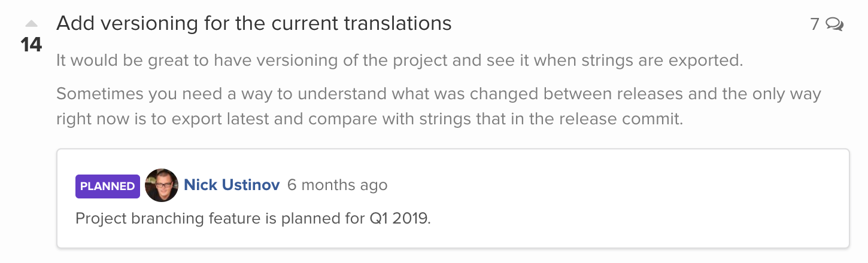Click the vote count number 14

[x=31, y=45]
